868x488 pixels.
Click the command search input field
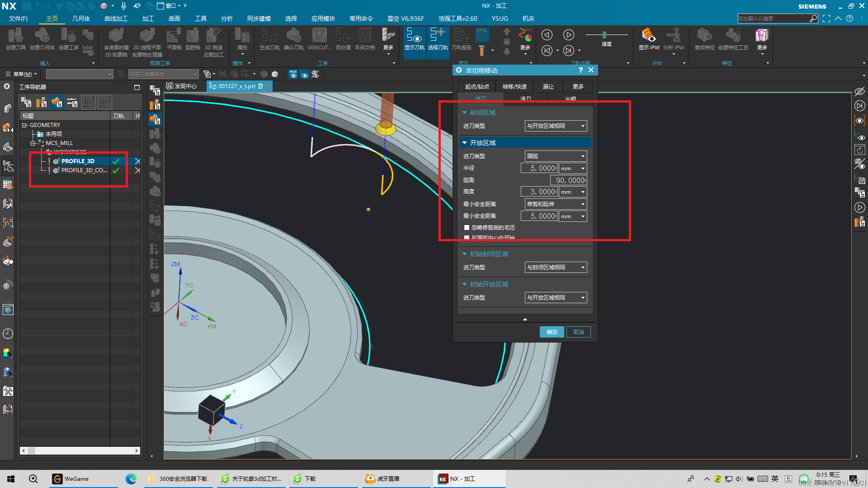point(773,19)
